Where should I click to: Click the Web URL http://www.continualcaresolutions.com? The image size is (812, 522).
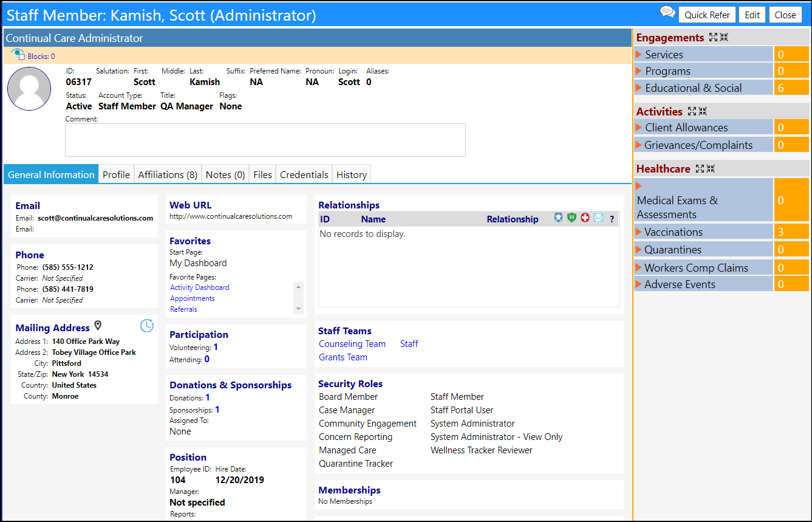pos(231,216)
